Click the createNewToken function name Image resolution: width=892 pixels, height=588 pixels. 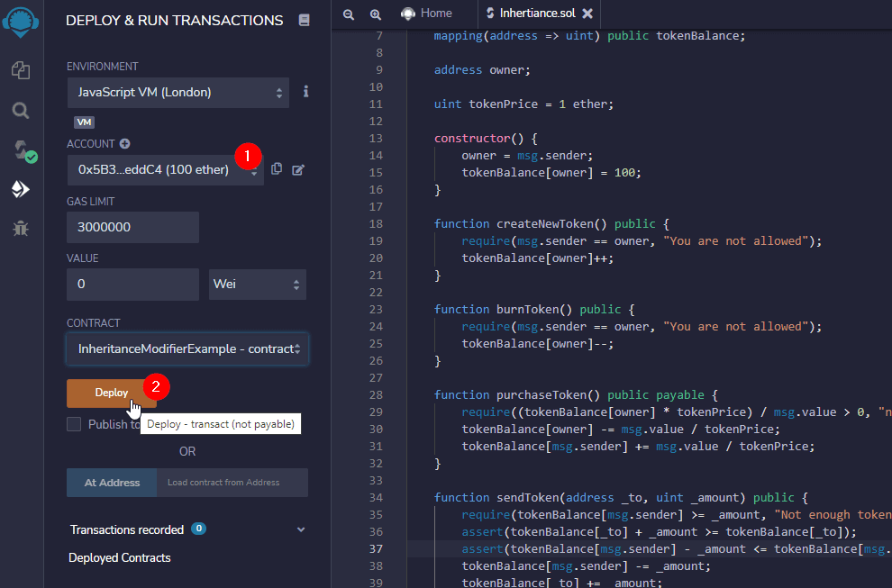point(545,224)
